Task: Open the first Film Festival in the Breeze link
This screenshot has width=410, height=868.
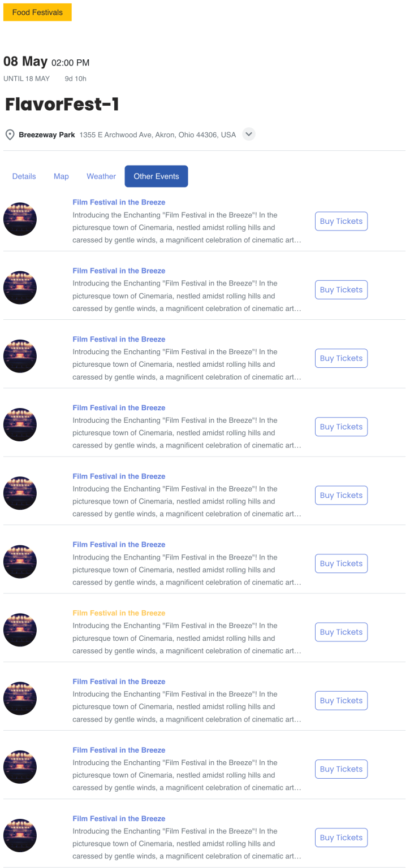Action: tap(118, 202)
